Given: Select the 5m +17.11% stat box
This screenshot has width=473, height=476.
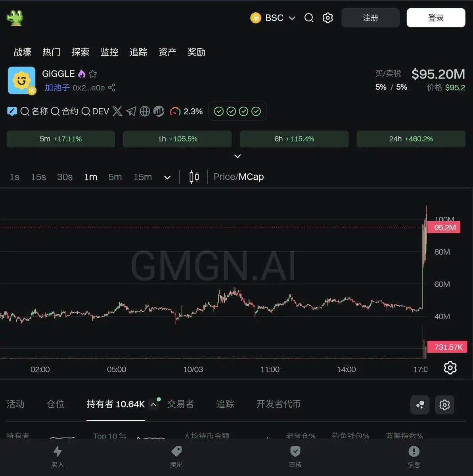Looking at the screenshot, I should 61,139.
